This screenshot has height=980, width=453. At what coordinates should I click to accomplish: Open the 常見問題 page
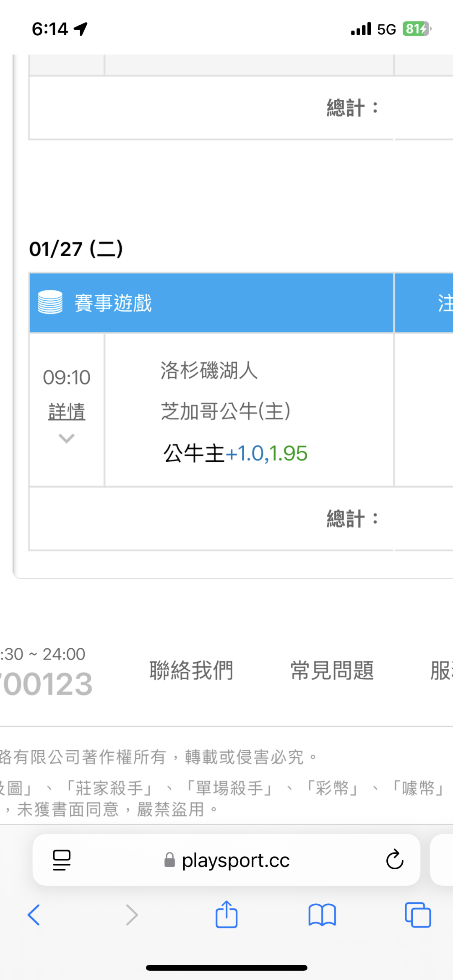(332, 670)
